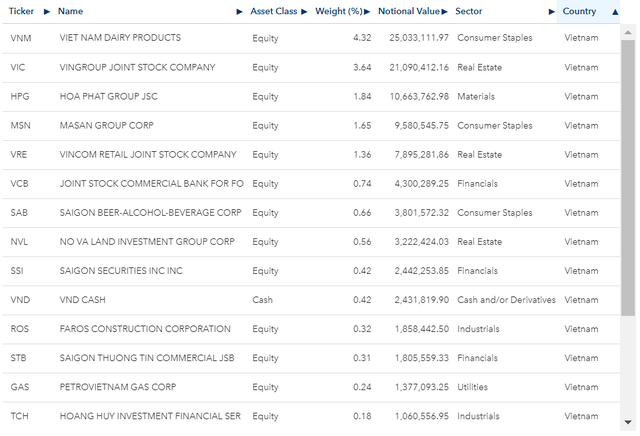This screenshot has height=436, width=640.
Task: Select the ROS ticker cell
Action: 20,329
